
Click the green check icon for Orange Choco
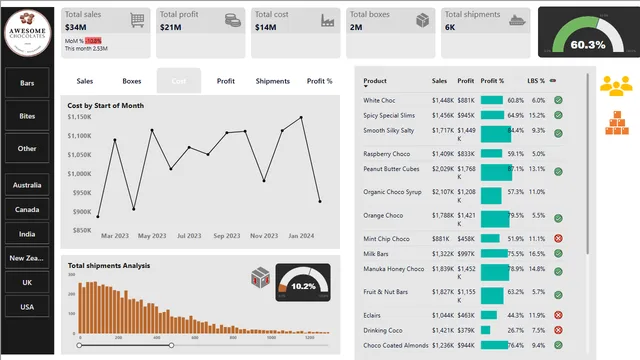click(558, 218)
